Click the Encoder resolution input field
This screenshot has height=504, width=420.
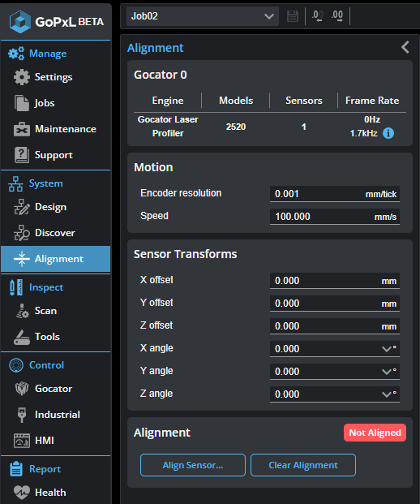(x=335, y=194)
